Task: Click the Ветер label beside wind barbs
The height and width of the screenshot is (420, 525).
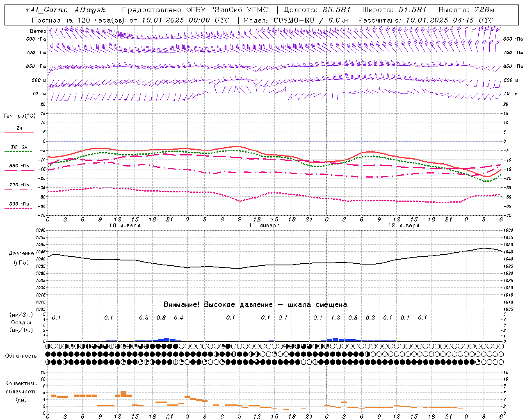Action: (38, 31)
